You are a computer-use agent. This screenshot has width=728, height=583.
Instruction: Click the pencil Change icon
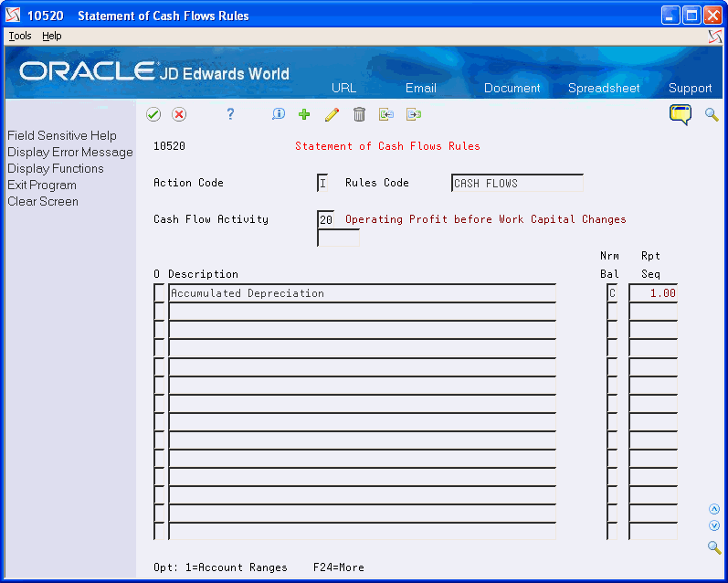pyautogui.click(x=332, y=114)
